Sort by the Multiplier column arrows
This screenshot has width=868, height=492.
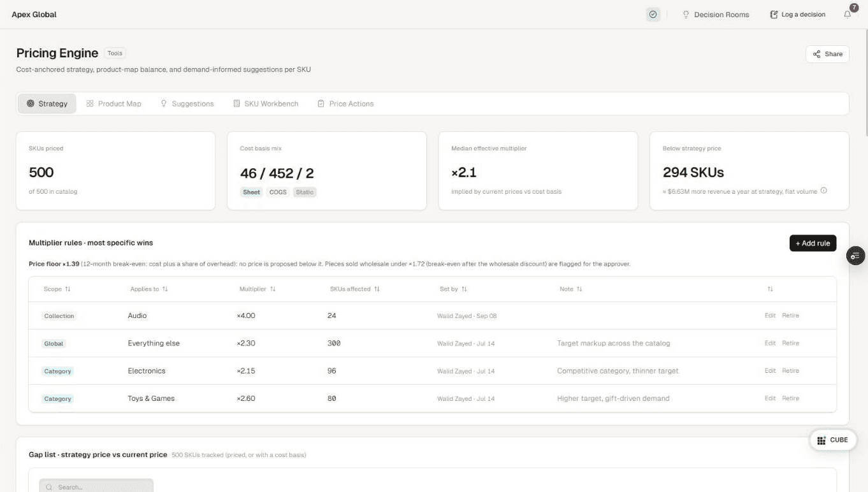coord(273,289)
